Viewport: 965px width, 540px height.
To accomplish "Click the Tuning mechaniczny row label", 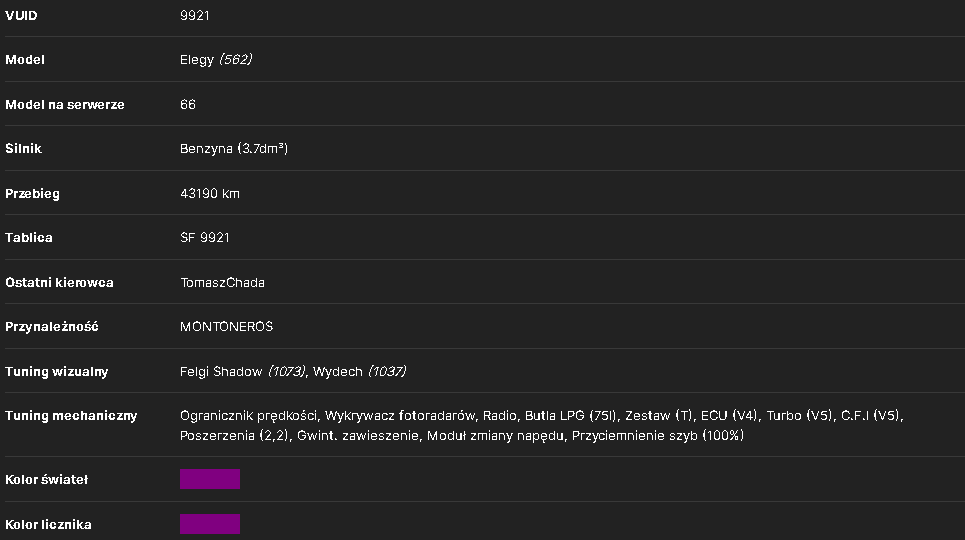I will tap(71, 416).
